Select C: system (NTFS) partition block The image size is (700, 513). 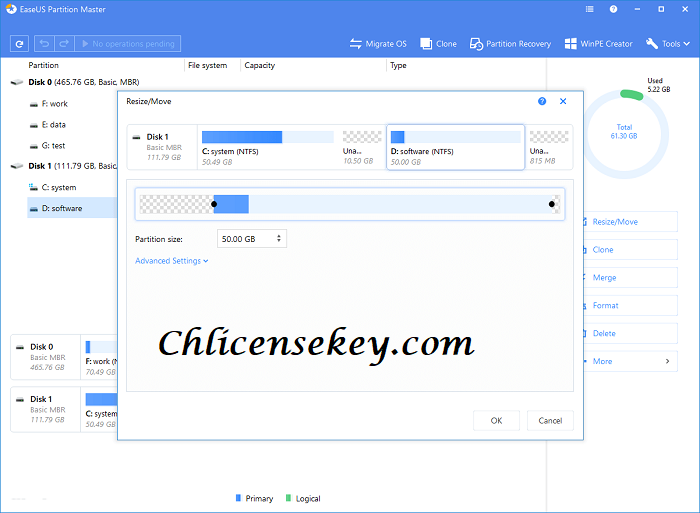(x=268, y=148)
